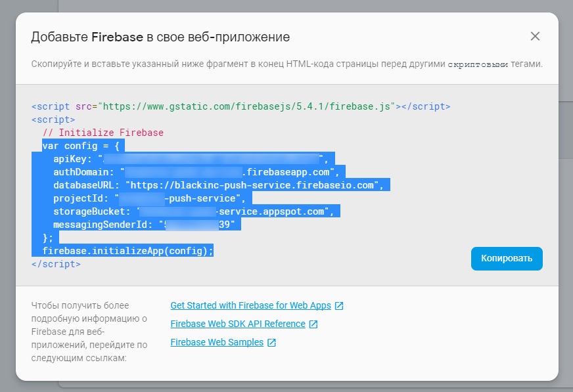Open Firebase Web SDK API Reference link

point(238,324)
